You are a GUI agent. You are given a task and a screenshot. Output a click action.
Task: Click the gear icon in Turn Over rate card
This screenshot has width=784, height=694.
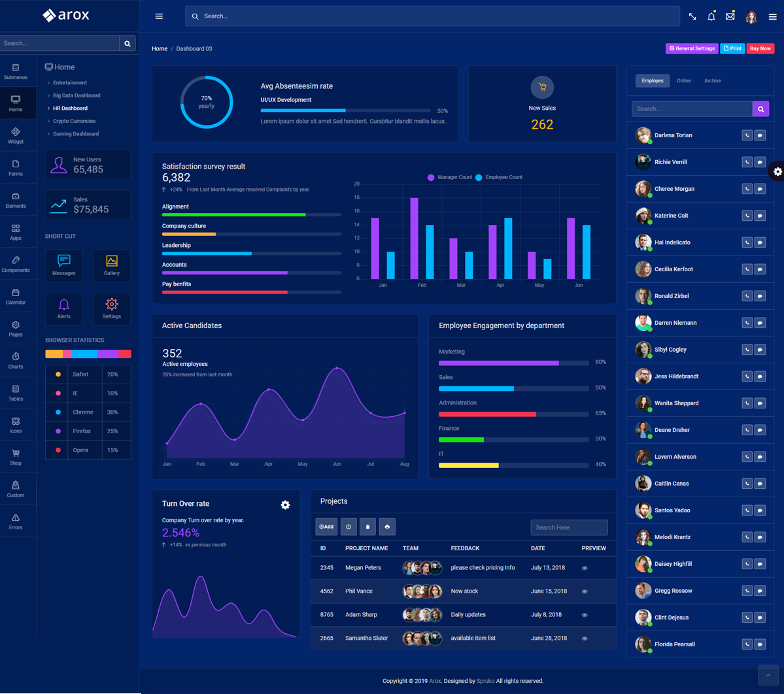285,504
